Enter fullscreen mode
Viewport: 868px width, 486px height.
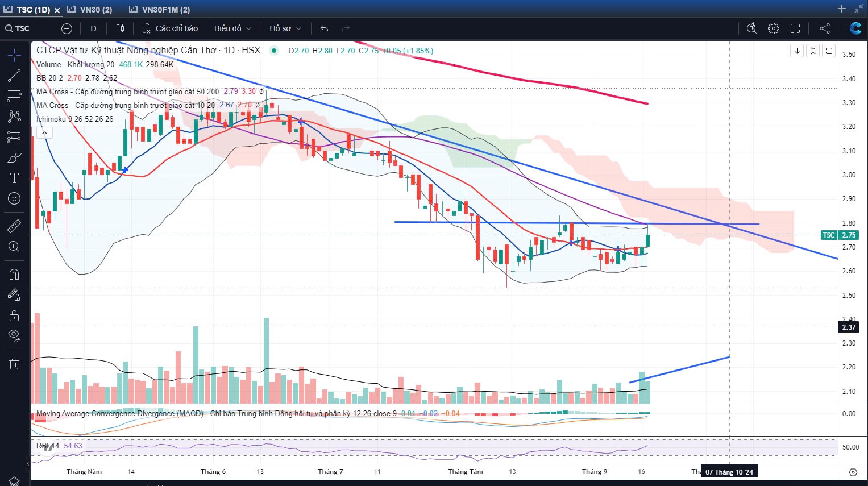click(x=795, y=28)
